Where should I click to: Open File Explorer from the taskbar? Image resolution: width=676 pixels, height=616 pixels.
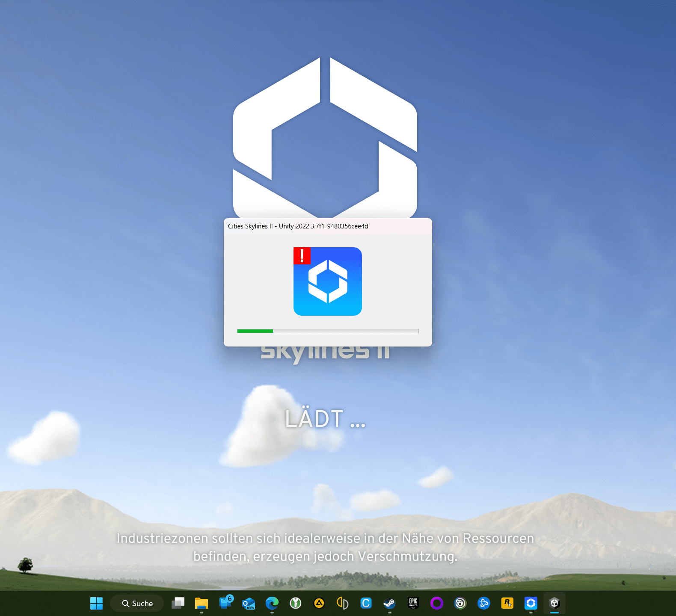point(202,603)
